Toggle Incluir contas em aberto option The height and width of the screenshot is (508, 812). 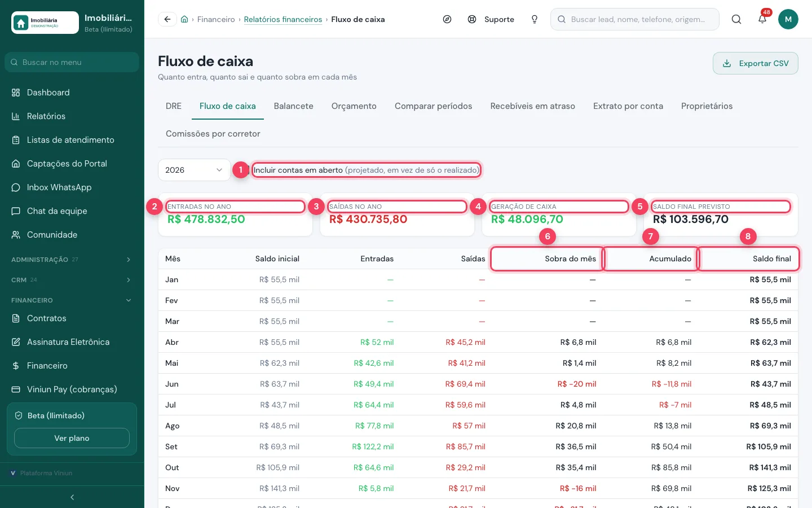pos(367,170)
